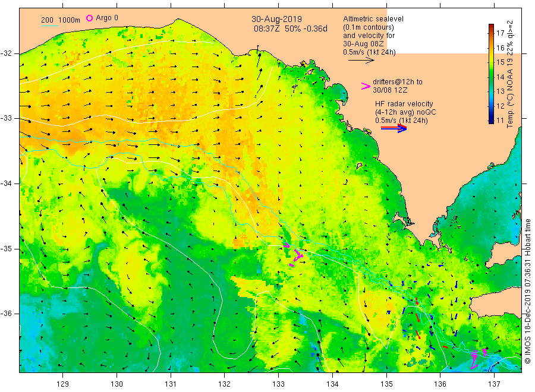Click latitude axis label '-36'
The image size is (535, 392).
7,314
